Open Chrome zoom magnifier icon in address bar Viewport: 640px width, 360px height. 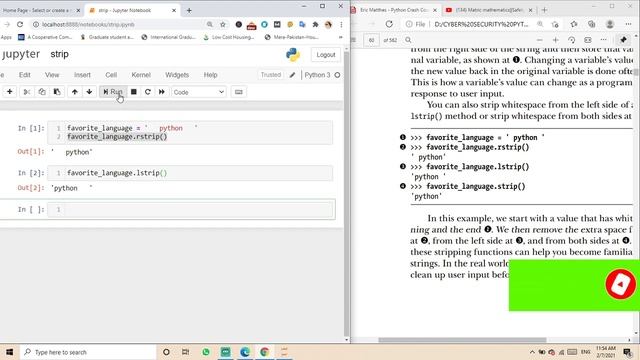[209, 24]
